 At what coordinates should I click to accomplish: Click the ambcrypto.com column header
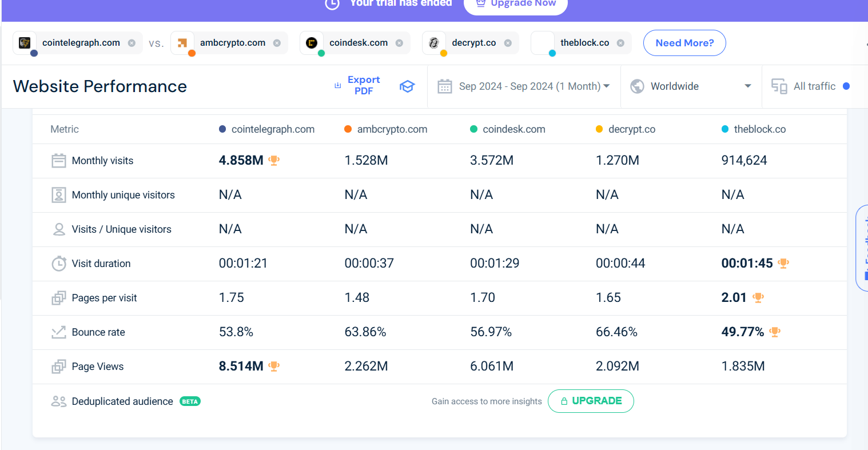tap(386, 129)
